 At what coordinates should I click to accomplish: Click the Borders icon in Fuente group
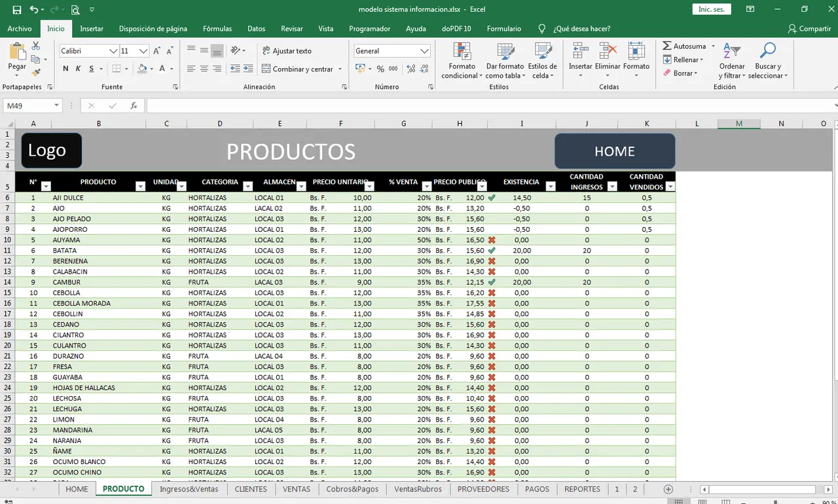117,69
